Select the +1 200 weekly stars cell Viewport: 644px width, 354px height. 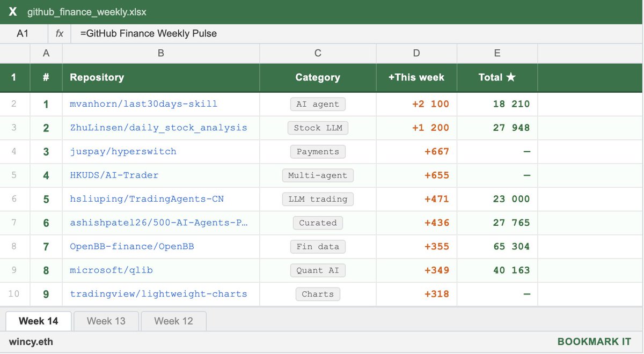[416, 128]
